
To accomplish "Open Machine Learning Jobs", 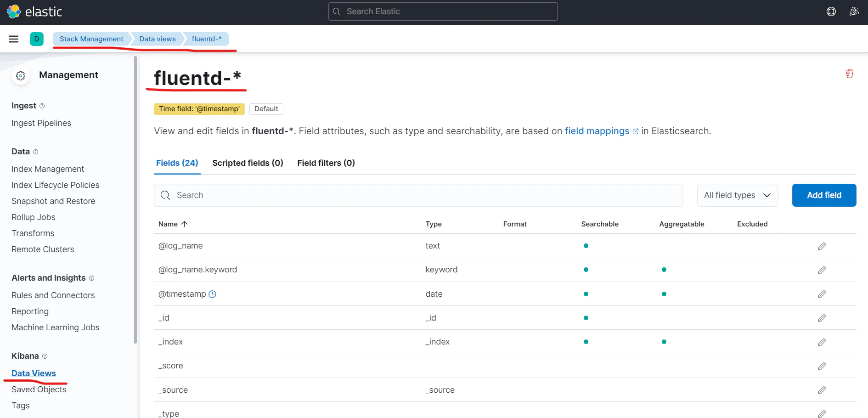I will coord(55,328).
